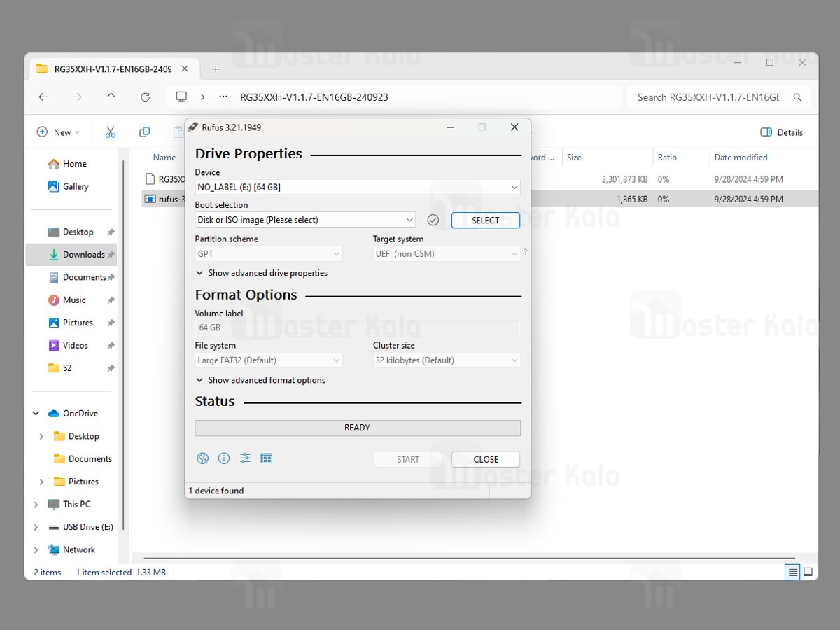Screen dimensions: 840x630
Task: Open Gallery in the navigation pane
Action: 74,186
